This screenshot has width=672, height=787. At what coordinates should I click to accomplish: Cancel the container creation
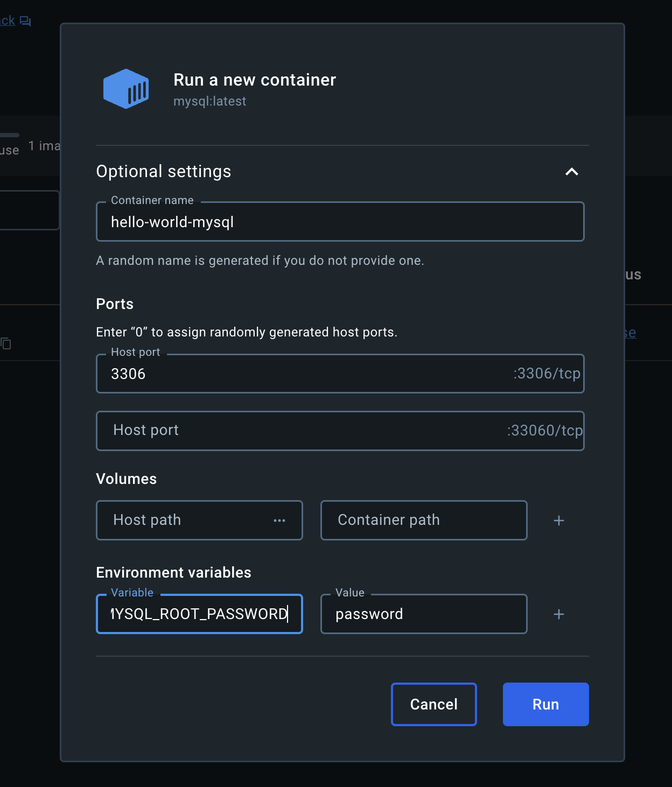(433, 704)
